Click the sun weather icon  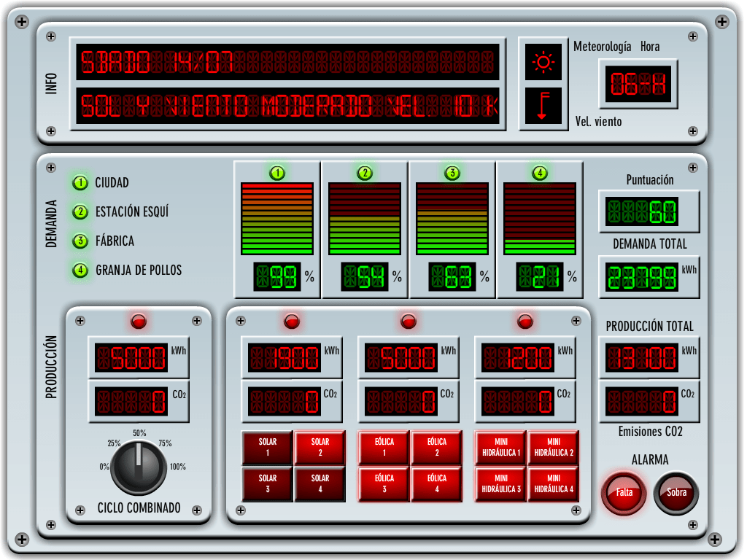(543, 63)
